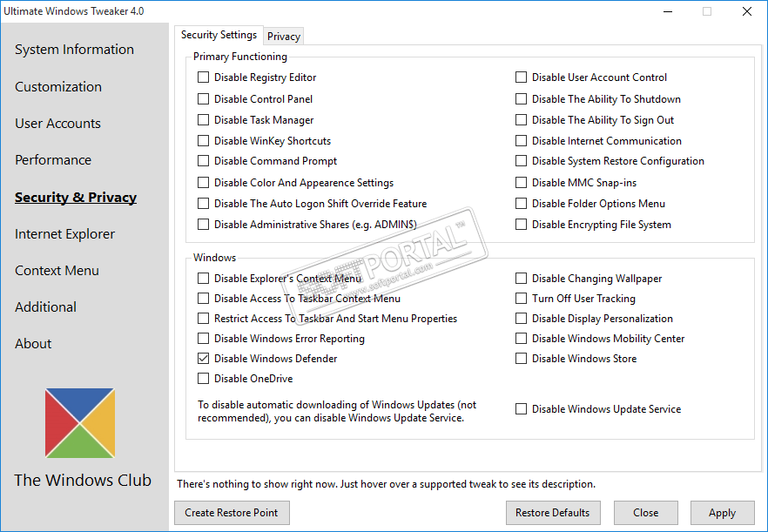This screenshot has height=532, width=768.
Task: Tick Disable The Ability To Shutdown
Action: [x=521, y=99]
